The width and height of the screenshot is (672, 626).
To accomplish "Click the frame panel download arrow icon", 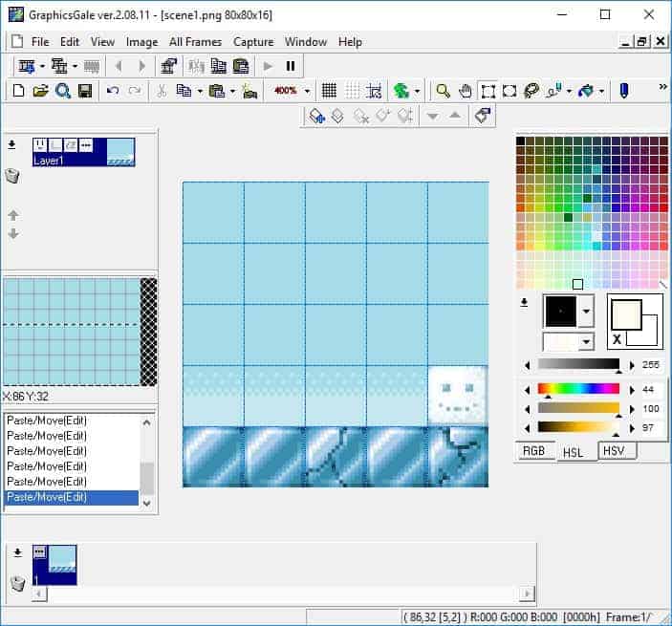I will (17, 552).
